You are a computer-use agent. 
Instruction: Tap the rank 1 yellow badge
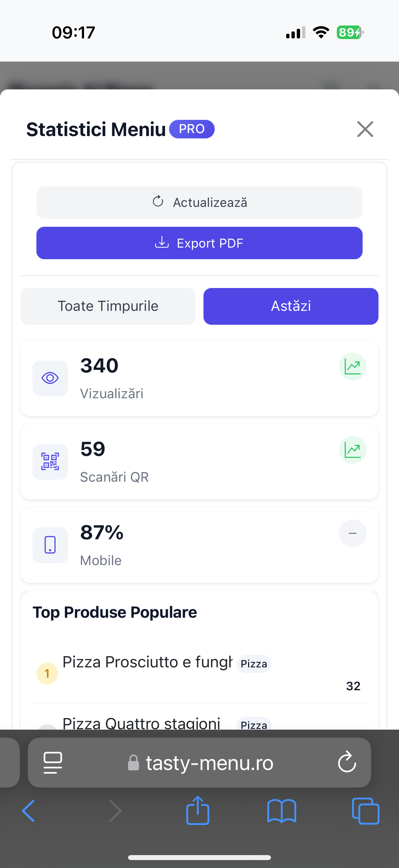47,673
